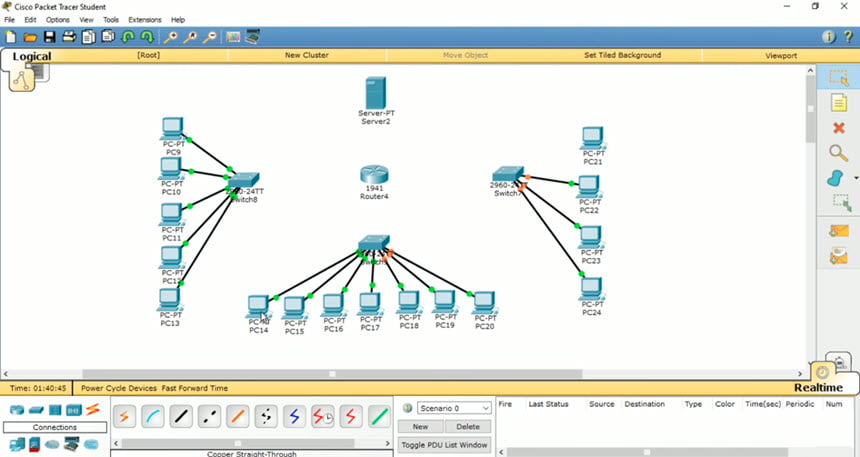Pick the Automatically Choose Connection lightning cable

(125, 417)
